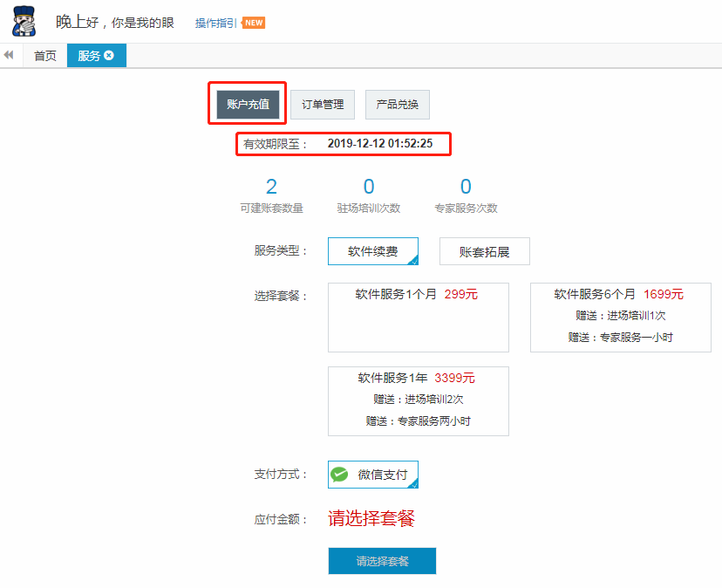Click the 驻场培训次数 count
The height and width of the screenshot is (588, 722).
coord(369,187)
